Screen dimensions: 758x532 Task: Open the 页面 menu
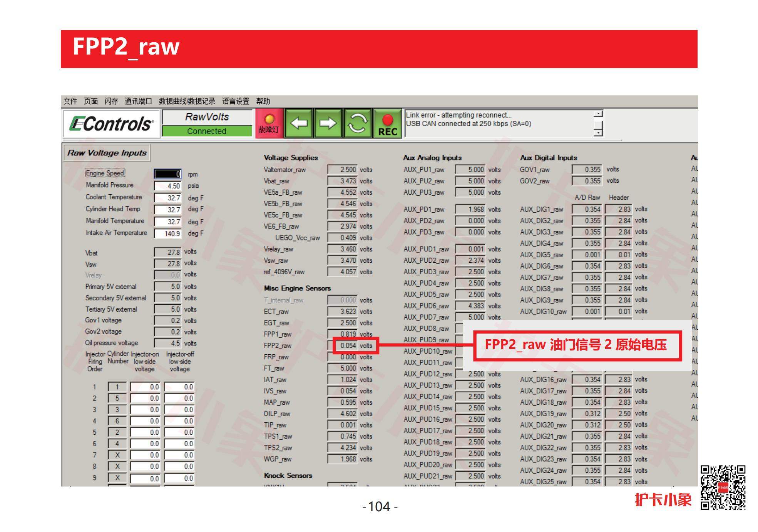point(91,101)
